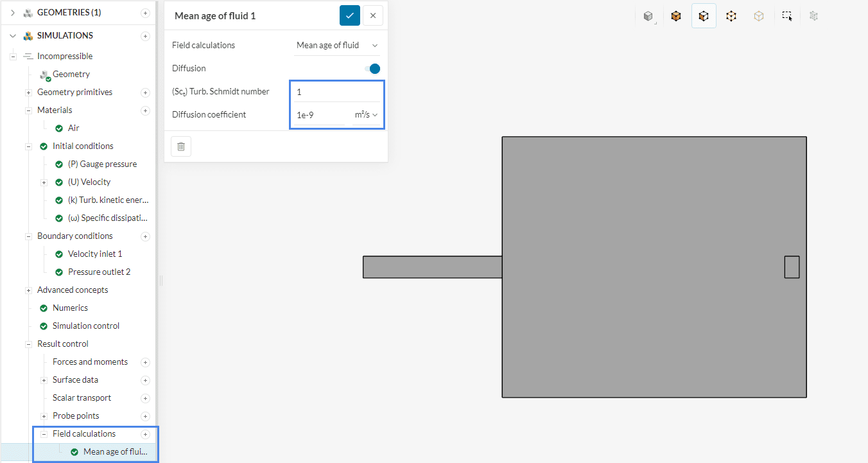Add a new simulation with plus icon
The width and height of the screenshot is (868, 463).
145,36
